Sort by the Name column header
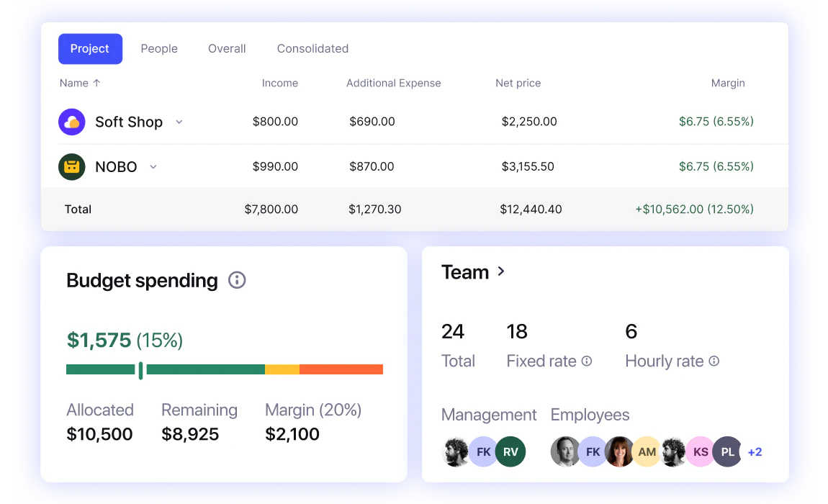 tap(80, 83)
